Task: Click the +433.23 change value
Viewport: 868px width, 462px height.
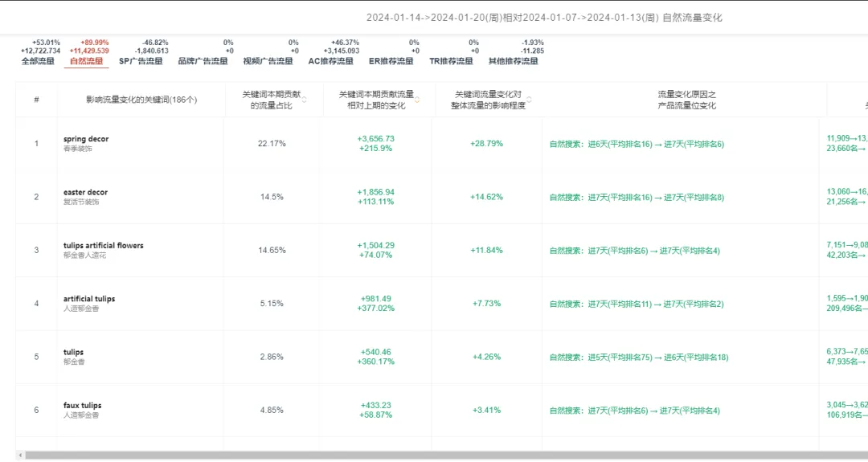Action: point(376,406)
